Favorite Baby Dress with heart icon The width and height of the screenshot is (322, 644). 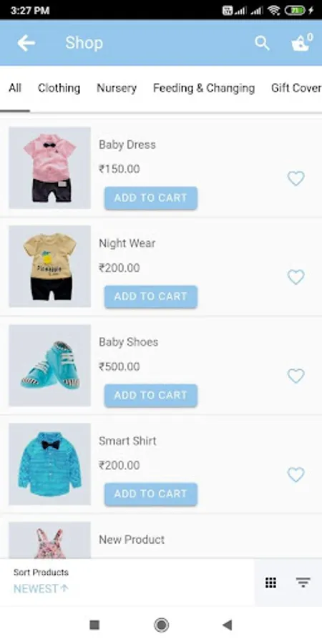296,178
